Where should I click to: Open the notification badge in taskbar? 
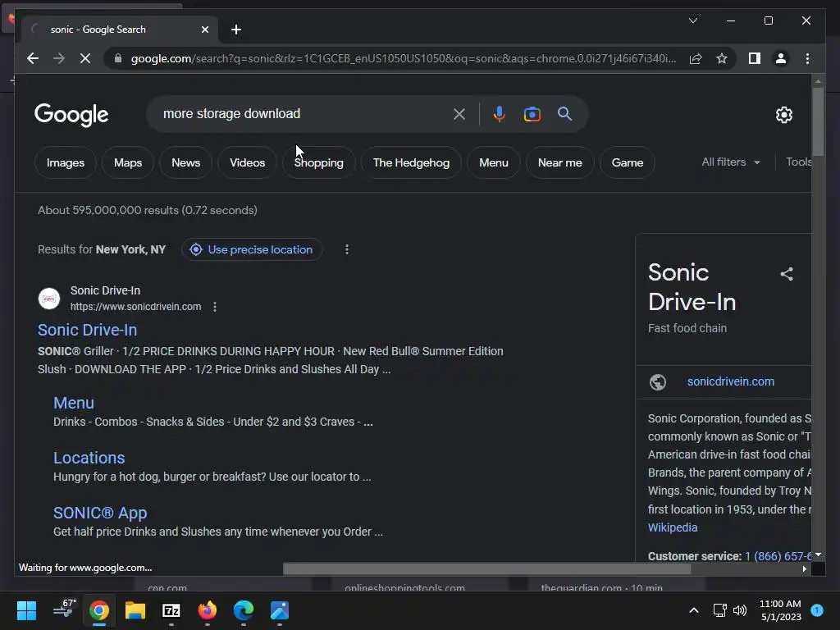click(x=817, y=609)
